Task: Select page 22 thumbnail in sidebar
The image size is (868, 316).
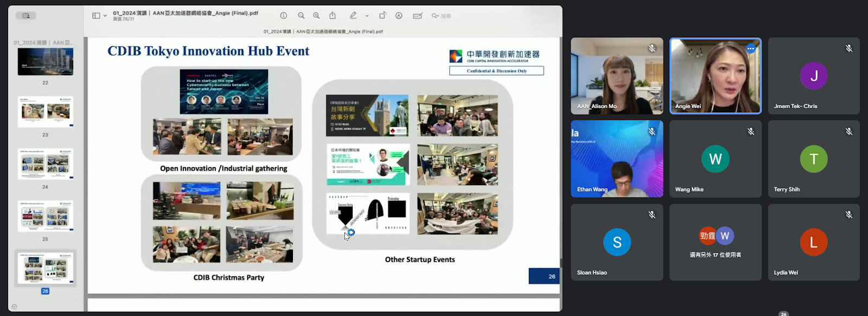Action: tap(46, 61)
